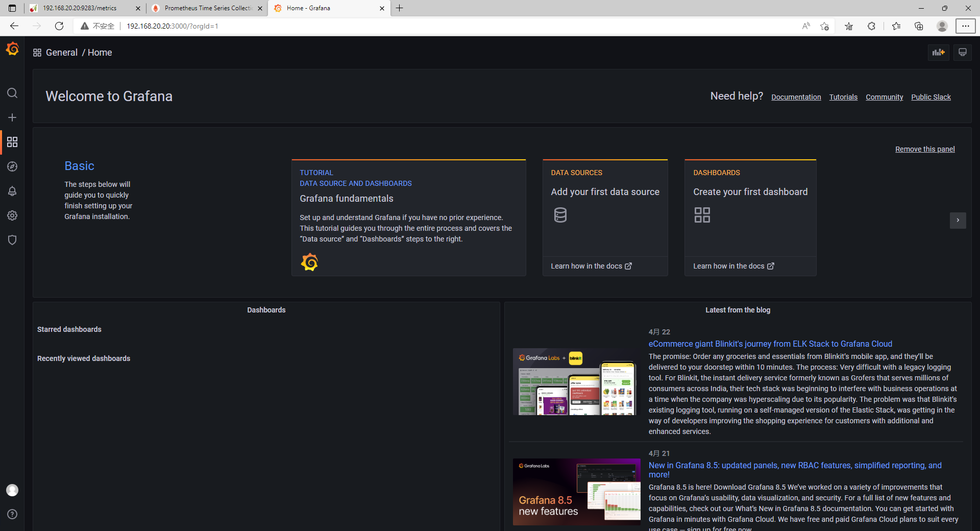Open Learn how in docs under Data Sources
The width and height of the screenshot is (980, 531).
pos(591,266)
